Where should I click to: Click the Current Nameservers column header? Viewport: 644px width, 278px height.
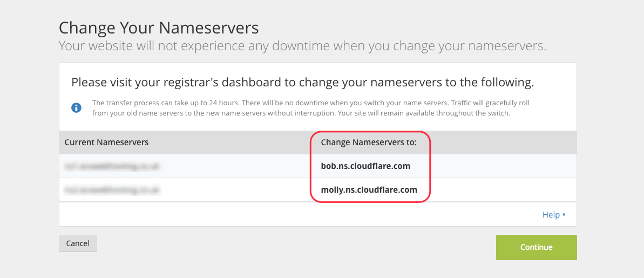pos(106,143)
